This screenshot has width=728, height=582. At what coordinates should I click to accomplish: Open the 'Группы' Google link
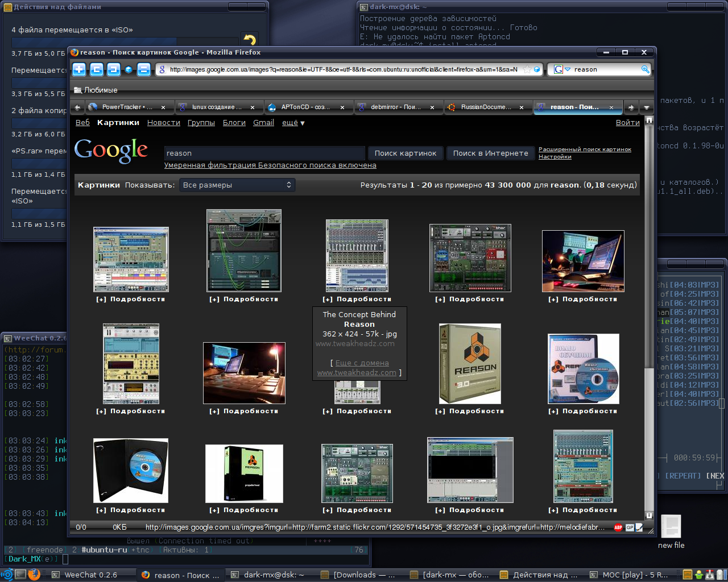click(201, 123)
